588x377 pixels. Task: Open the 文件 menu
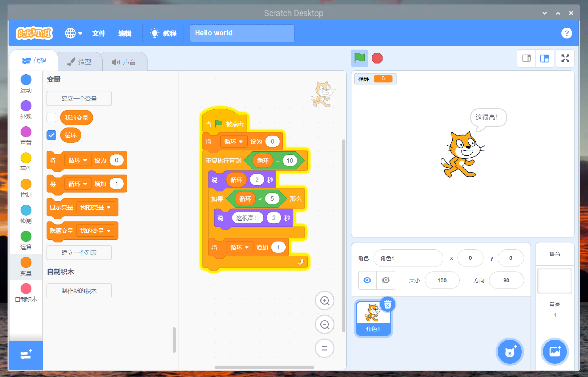(x=99, y=33)
